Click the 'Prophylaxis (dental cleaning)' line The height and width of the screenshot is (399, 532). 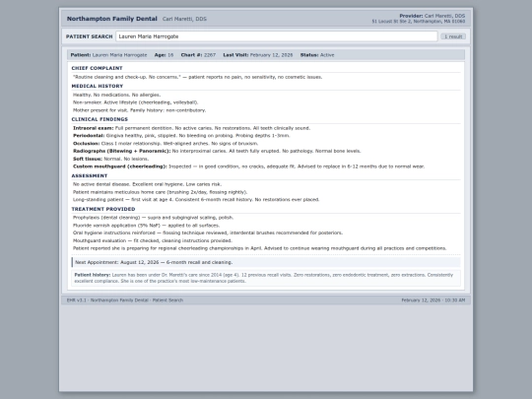[153, 218]
